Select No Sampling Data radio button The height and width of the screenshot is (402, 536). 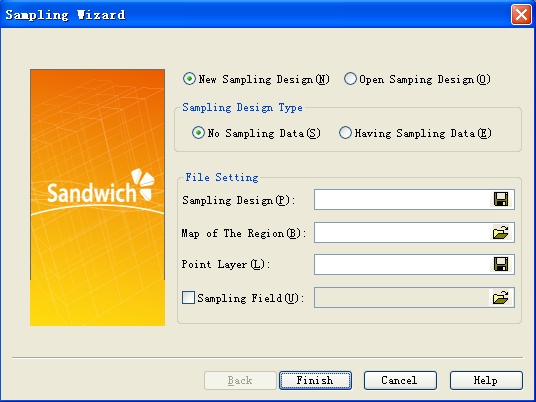(198, 133)
